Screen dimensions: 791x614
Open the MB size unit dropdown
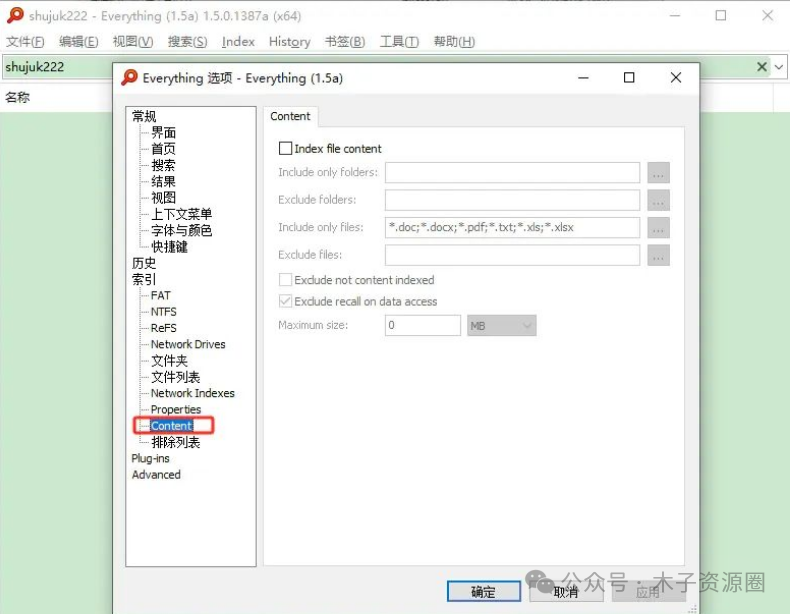[501, 325]
